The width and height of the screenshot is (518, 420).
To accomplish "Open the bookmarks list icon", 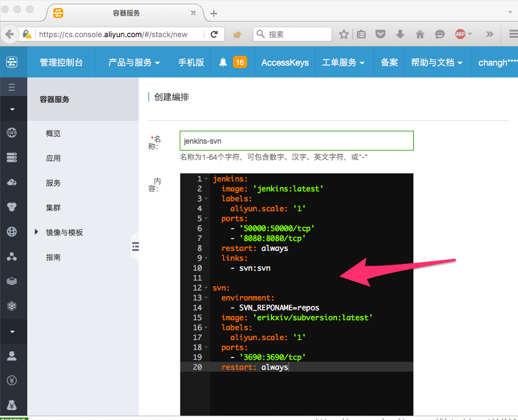I will 361,34.
